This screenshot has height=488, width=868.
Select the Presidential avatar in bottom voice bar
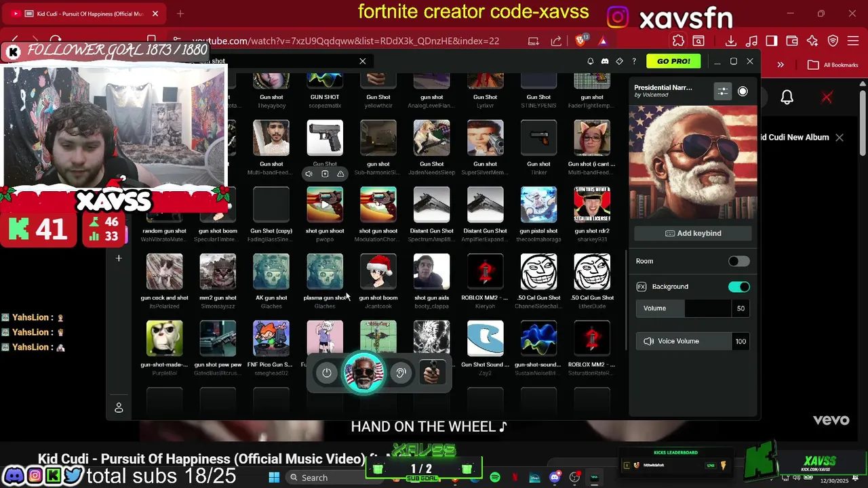click(x=364, y=373)
